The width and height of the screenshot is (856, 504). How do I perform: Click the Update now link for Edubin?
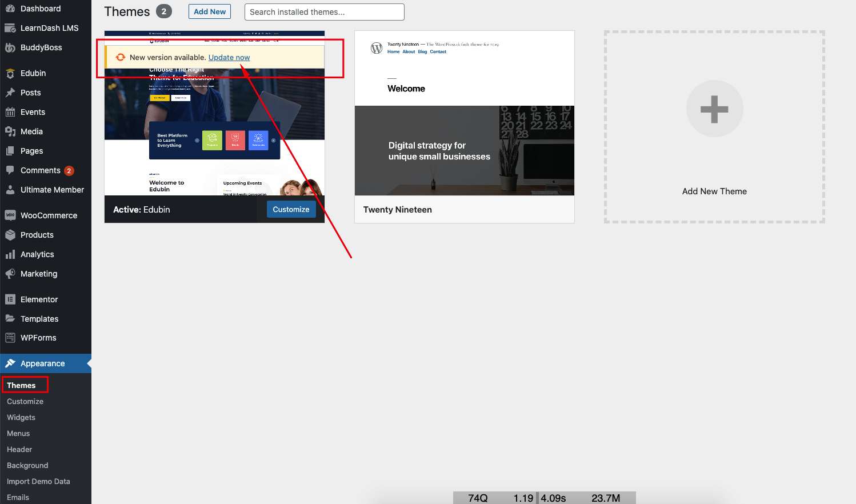pos(229,57)
